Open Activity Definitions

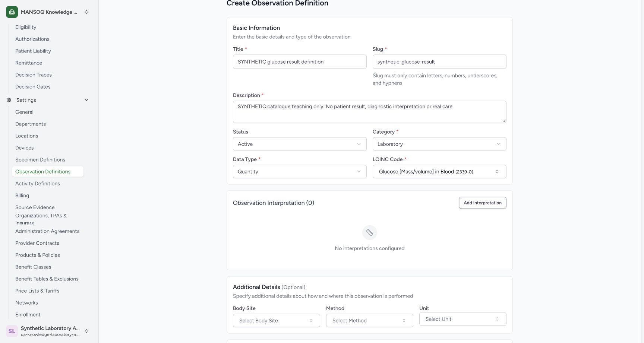coord(38,184)
